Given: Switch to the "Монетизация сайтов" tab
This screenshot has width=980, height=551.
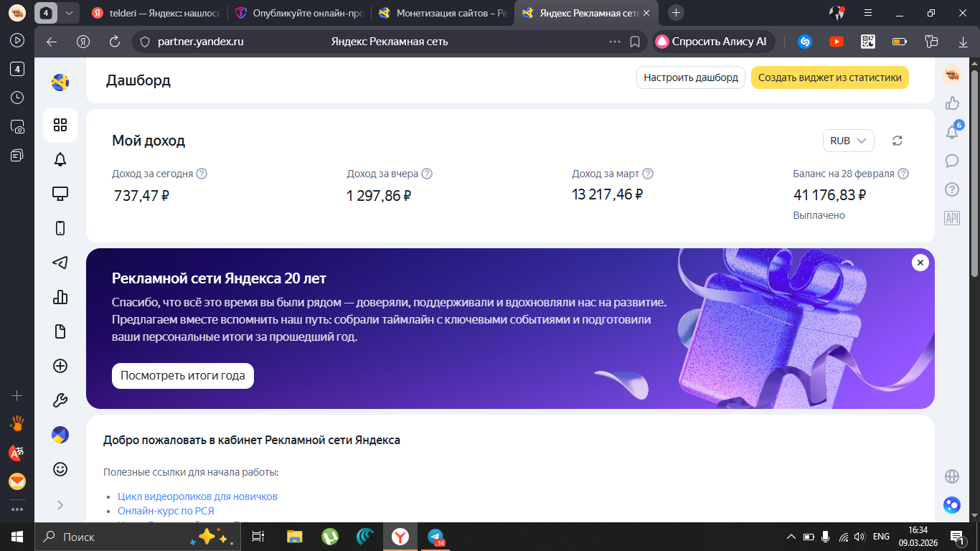Looking at the screenshot, I should pyautogui.click(x=442, y=13).
